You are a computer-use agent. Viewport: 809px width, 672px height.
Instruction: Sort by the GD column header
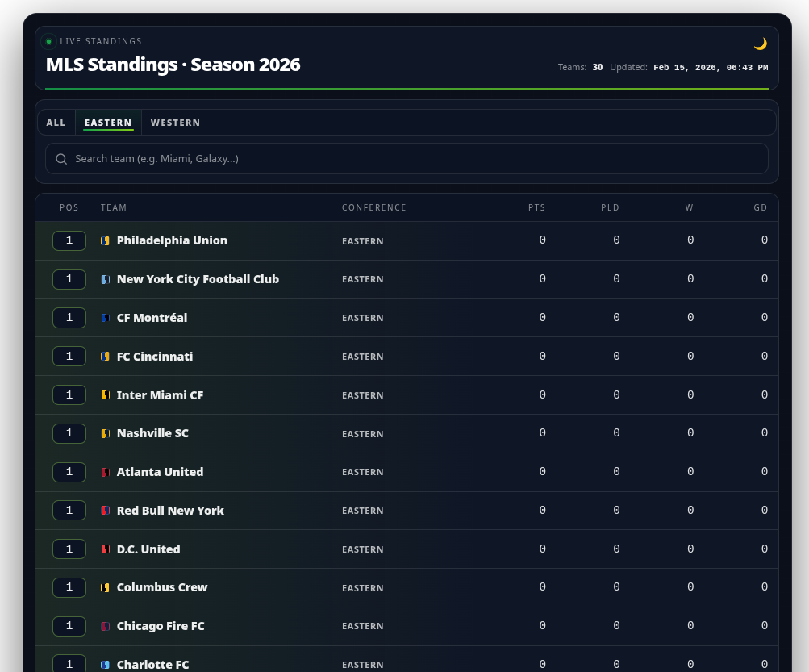point(760,207)
